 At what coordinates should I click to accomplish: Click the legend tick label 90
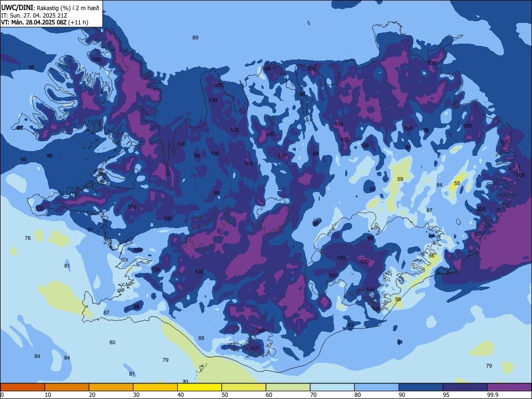pos(402,395)
